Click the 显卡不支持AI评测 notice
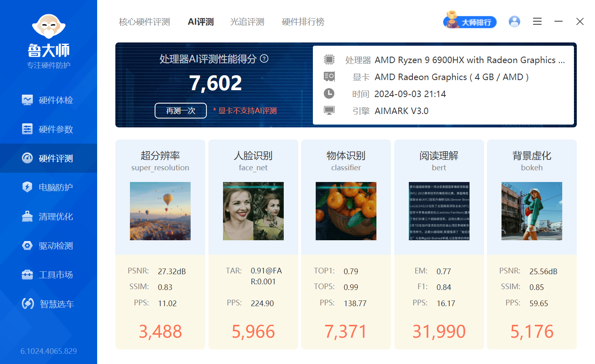The height and width of the screenshot is (364, 595). point(245,111)
